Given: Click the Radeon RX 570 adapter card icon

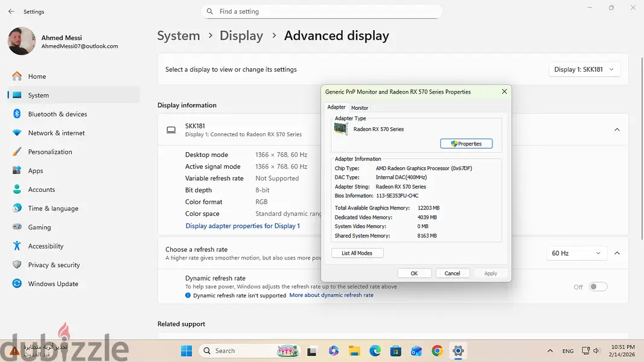Looking at the screenshot, I should click(x=341, y=129).
